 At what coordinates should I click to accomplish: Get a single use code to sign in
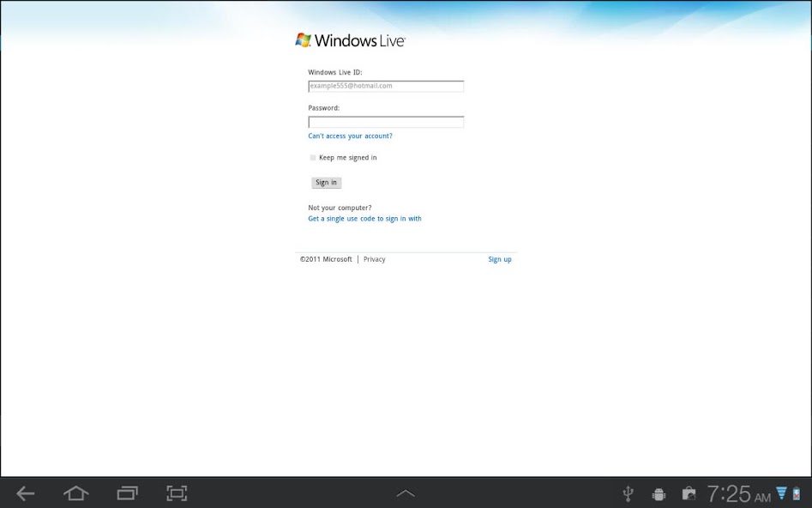coord(364,218)
